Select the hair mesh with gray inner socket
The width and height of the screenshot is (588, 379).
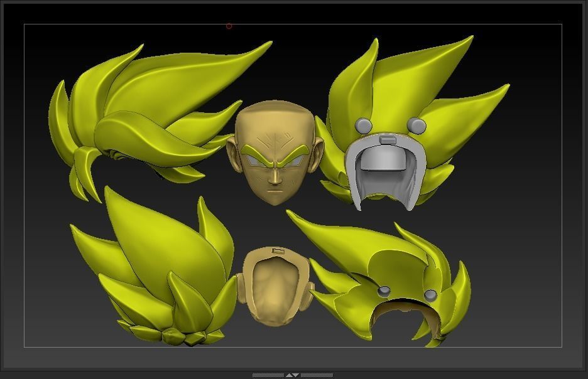click(x=413, y=124)
